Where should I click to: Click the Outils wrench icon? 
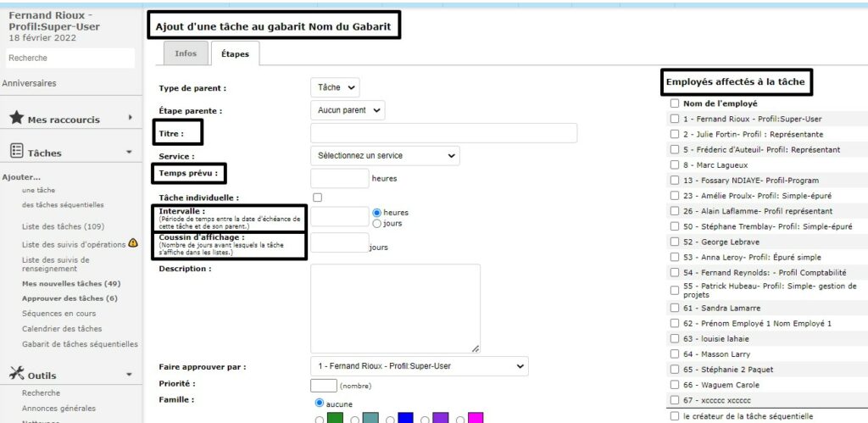(x=16, y=374)
